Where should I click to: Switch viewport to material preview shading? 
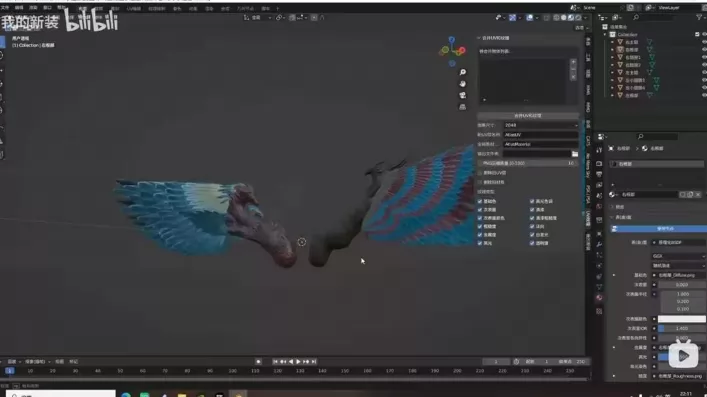point(571,18)
